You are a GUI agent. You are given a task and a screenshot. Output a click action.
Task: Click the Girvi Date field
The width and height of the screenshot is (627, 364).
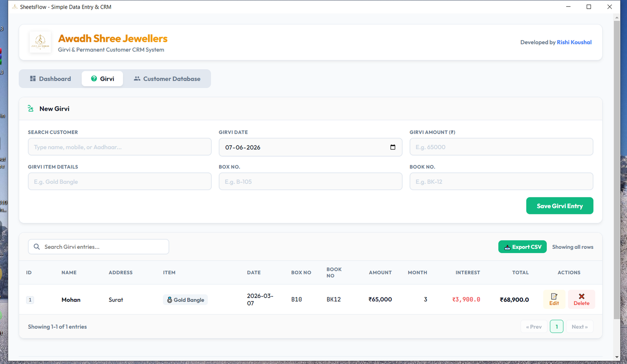(310, 147)
